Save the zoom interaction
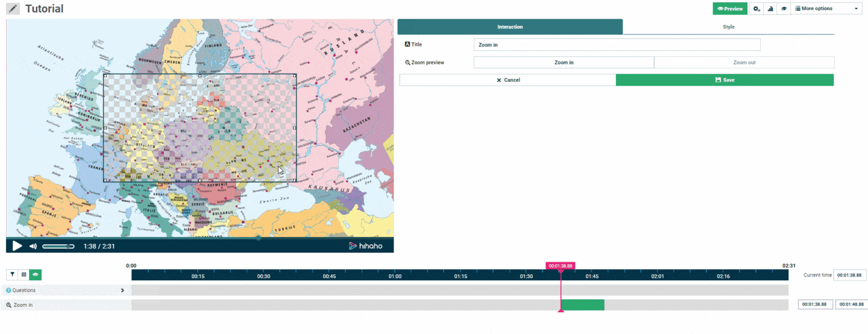 tap(725, 80)
